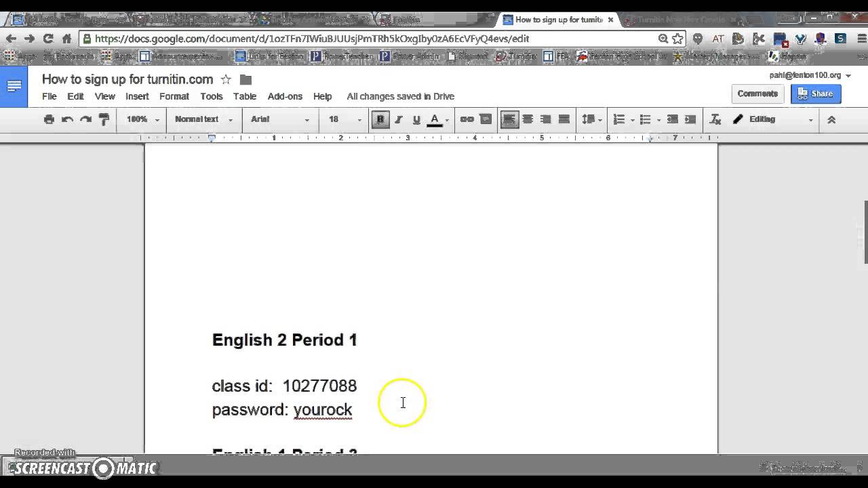Screen dimensions: 868x488
Task: Click the document title 'How to sign up for turnitin.com'
Action: (127, 79)
